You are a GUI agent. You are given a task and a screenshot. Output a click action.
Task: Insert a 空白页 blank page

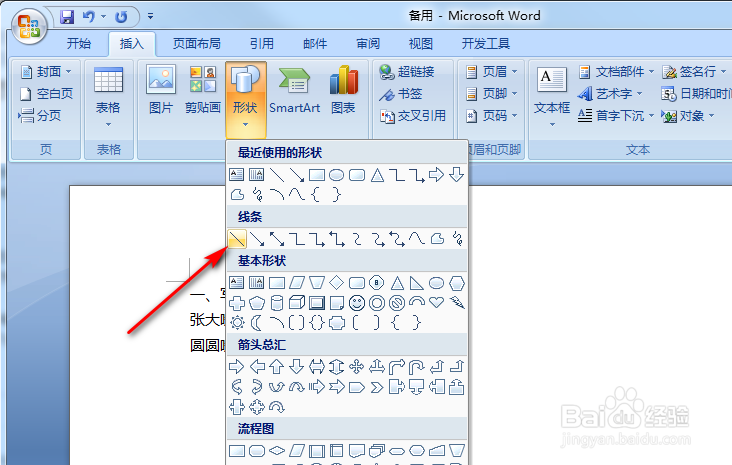pos(46,93)
